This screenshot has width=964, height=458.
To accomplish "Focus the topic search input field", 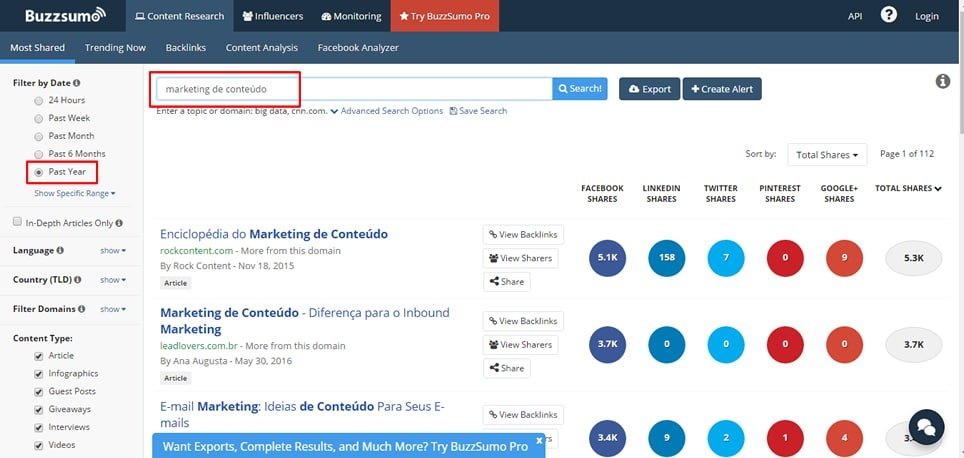I will pos(354,89).
